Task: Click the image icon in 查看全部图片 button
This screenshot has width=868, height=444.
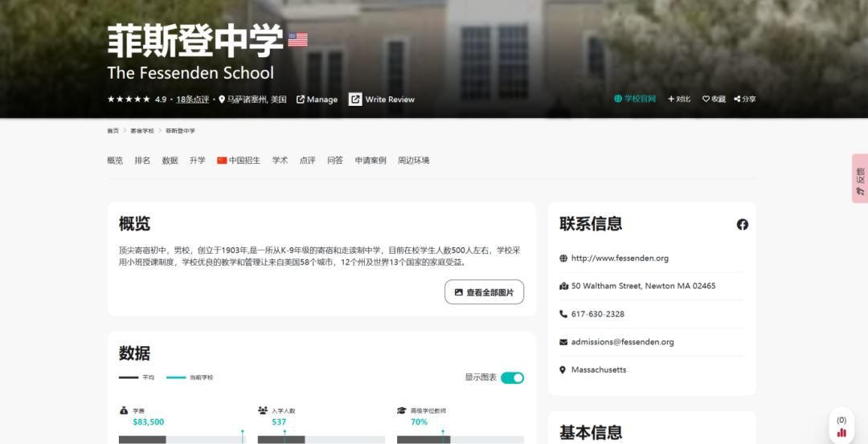Action: click(458, 292)
